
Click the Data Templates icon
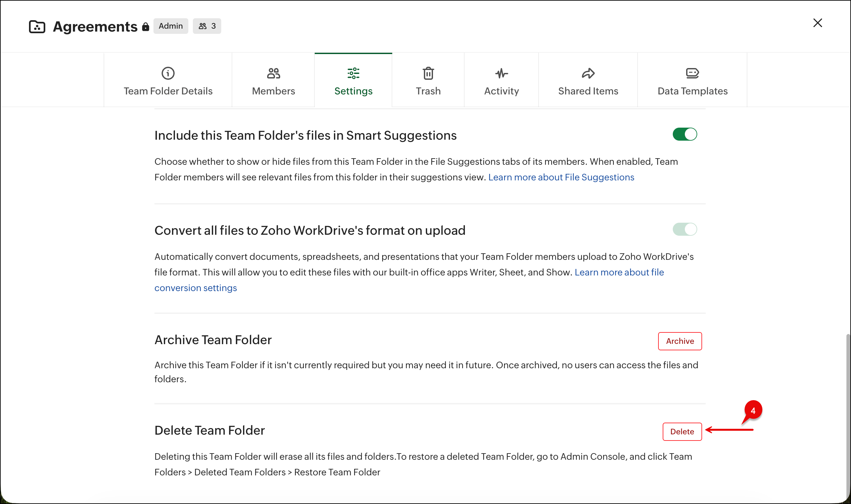pyautogui.click(x=692, y=73)
